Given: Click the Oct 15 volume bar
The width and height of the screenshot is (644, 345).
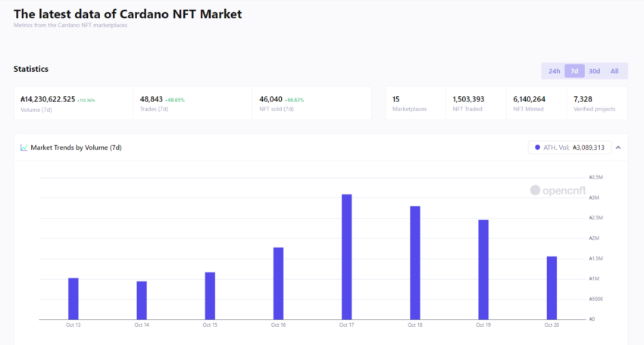Looking at the screenshot, I should [210, 296].
